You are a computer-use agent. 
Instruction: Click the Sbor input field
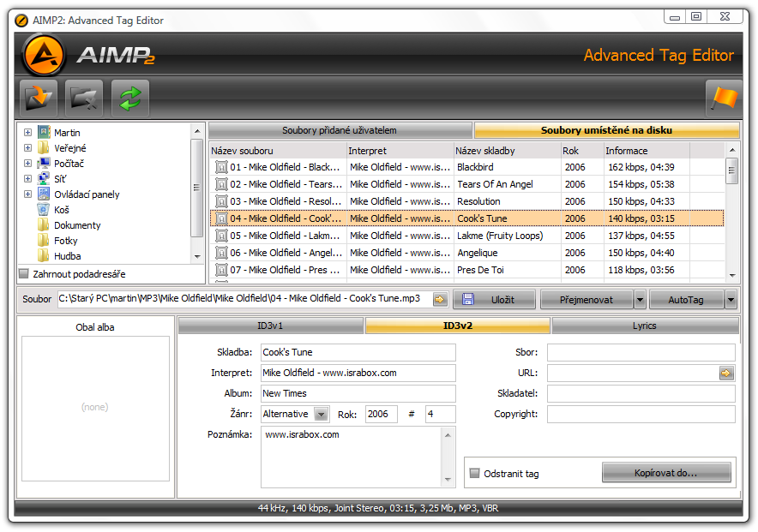(x=641, y=352)
